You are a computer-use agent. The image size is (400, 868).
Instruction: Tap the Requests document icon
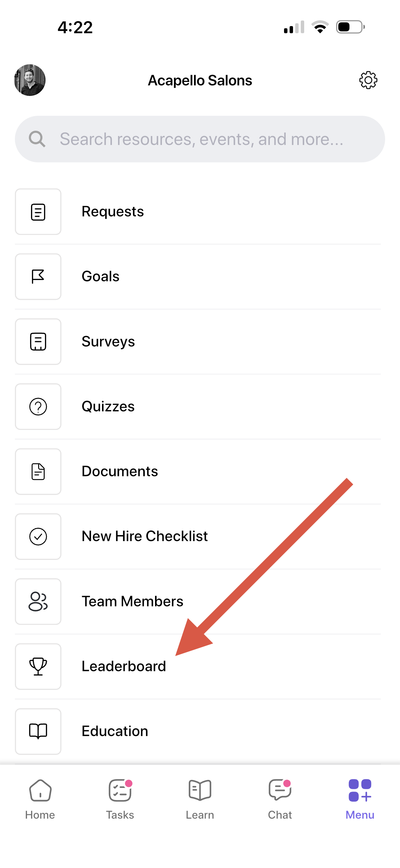[38, 212]
